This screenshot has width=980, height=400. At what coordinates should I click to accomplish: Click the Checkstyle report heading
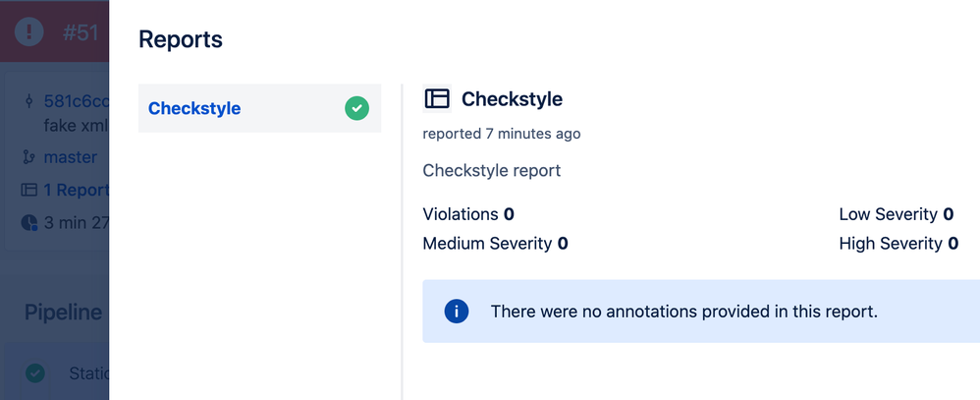[x=512, y=99]
